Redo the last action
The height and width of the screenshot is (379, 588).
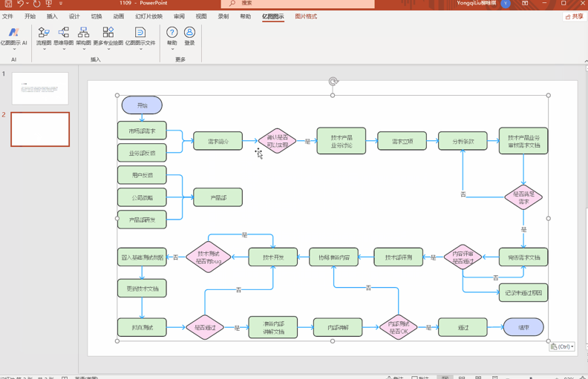[x=37, y=4]
